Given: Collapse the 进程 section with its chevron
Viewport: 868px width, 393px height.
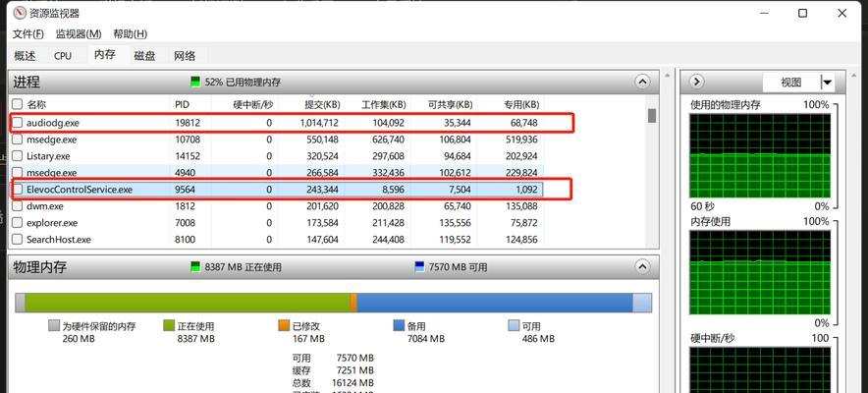Looking at the screenshot, I should 642,82.
